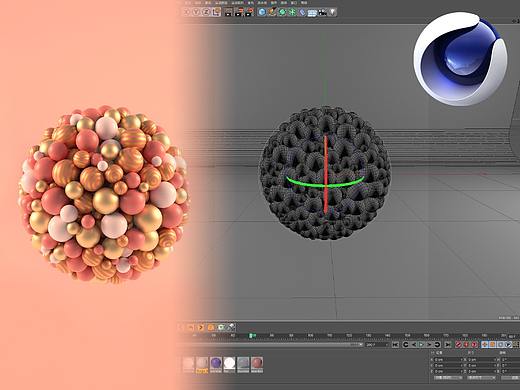Viewport: 520px width, 390px height.
Task: Select the white material thumbnail
Action: point(229,365)
